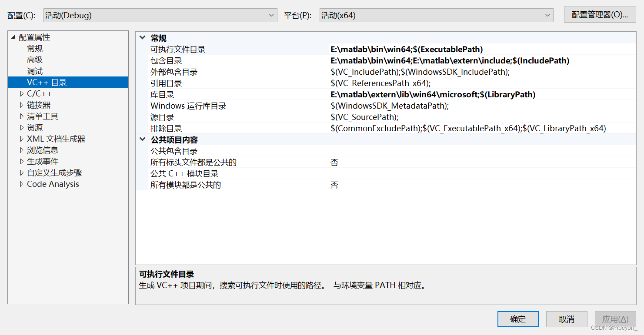The width and height of the screenshot is (644, 335).
Task: Open the 平台 dropdown showing 活动(x64)
Action: click(x=435, y=15)
